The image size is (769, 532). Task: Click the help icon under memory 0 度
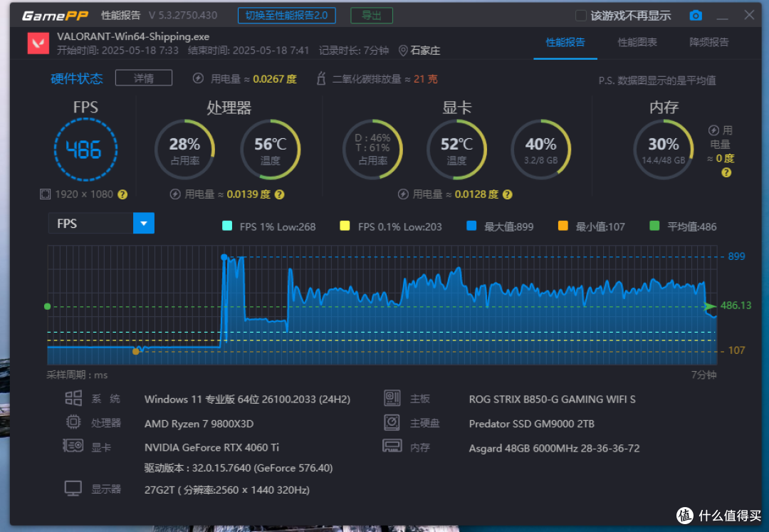coord(726,172)
